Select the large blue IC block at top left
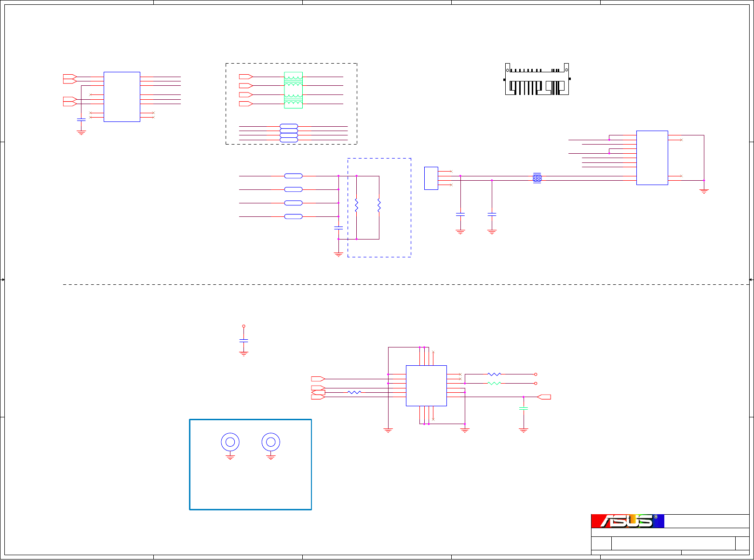This screenshot has width=754, height=560. coord(122,97)
